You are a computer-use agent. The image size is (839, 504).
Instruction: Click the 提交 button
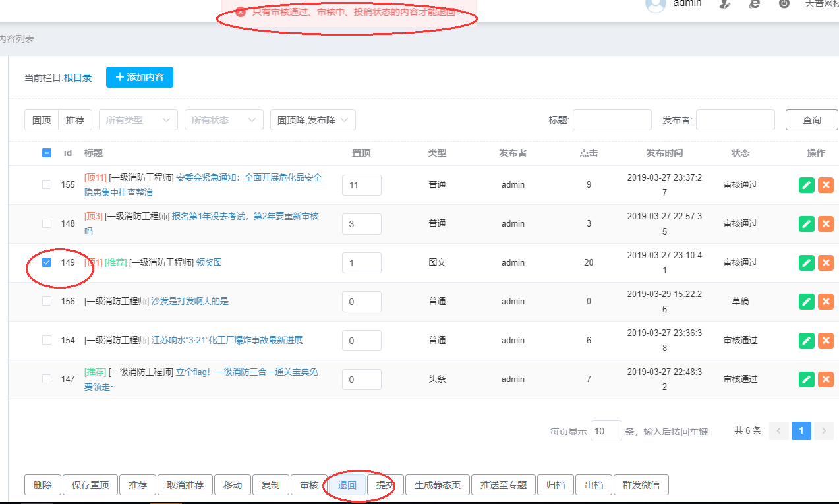386,485
